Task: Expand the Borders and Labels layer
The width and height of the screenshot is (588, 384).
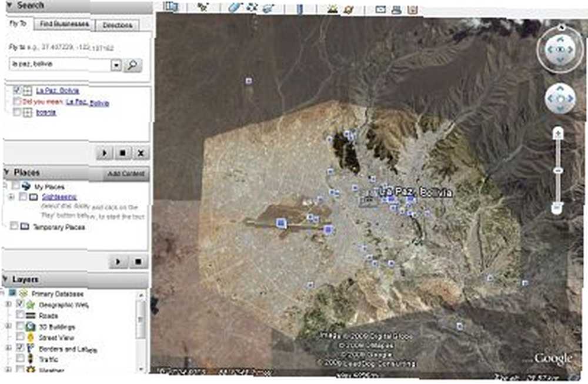Action: pos(8,348)
